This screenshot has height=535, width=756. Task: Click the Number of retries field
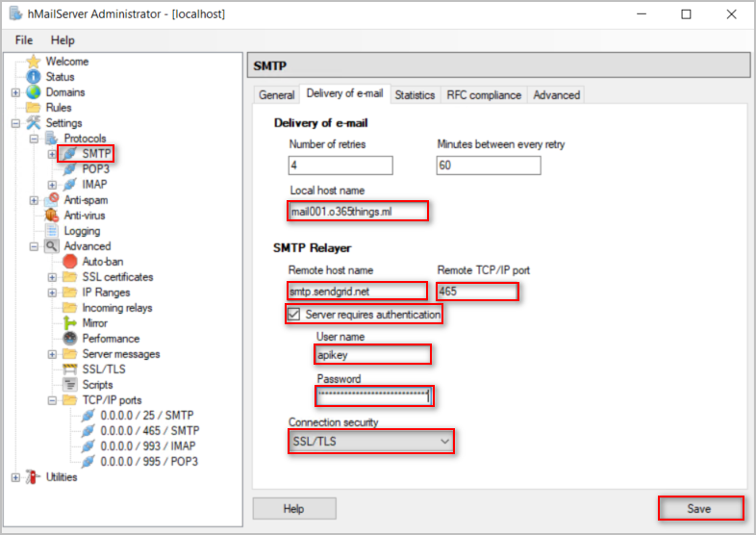(x=340, y=166)
